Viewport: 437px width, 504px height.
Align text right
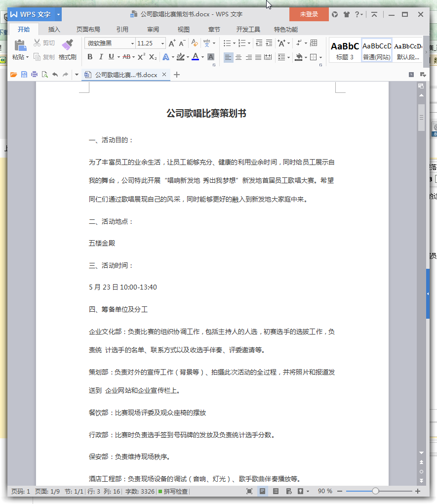pos(249,57)
